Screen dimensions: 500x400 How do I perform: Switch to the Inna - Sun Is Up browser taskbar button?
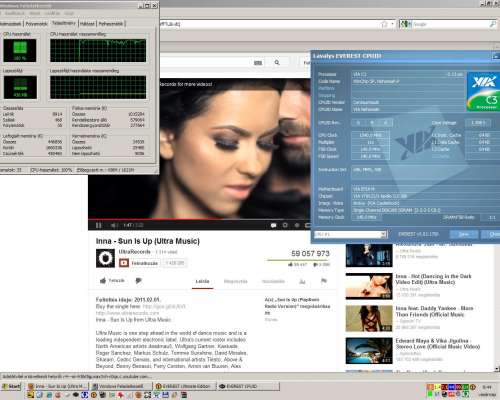pos(57,386)
